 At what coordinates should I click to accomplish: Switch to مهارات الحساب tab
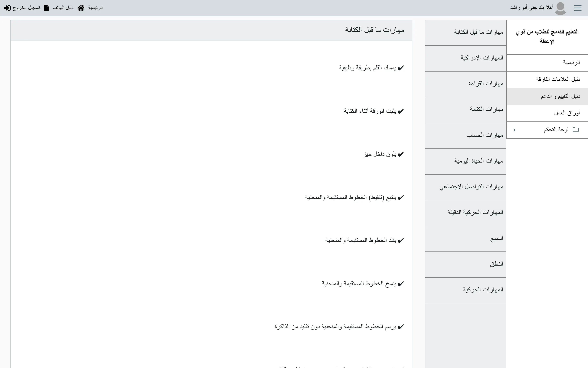click(465, 136)
